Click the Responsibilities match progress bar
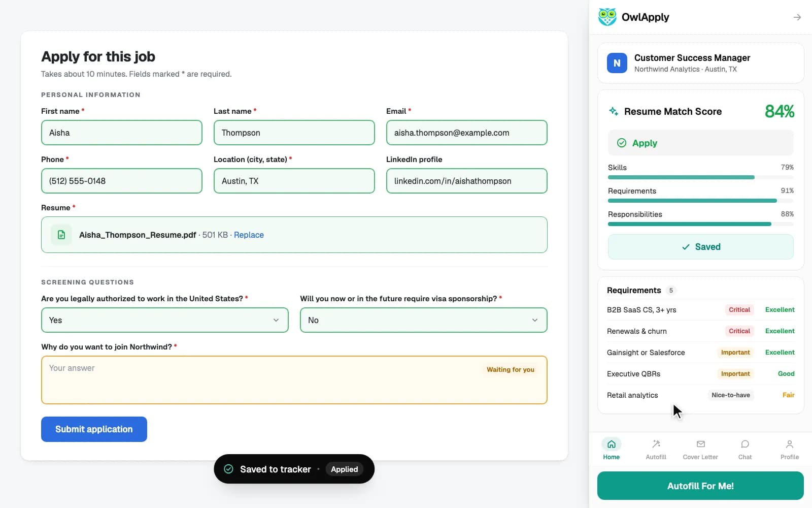The width and height of the screenshot is (812, 508). [701, 224]
